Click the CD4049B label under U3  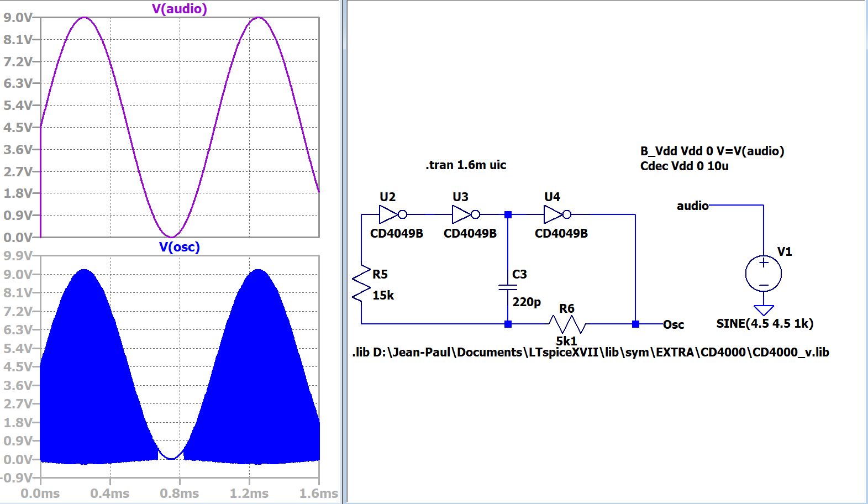[470, 233]
